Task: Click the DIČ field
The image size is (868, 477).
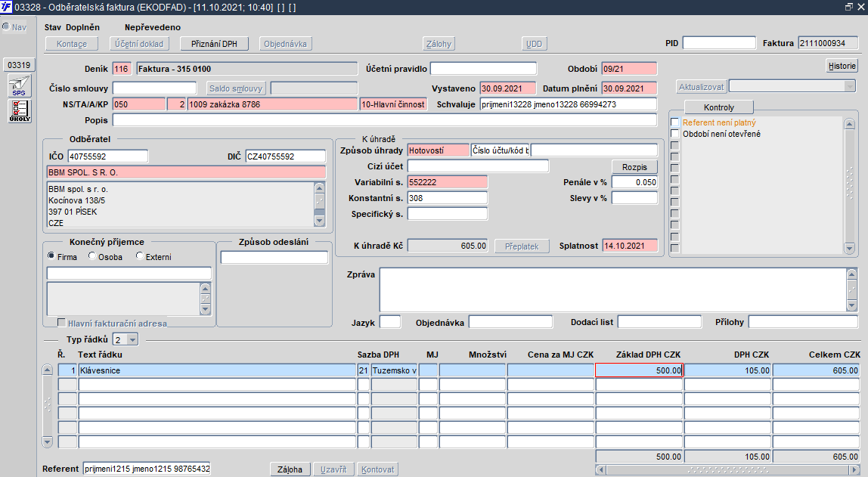Action: (286, 156)
